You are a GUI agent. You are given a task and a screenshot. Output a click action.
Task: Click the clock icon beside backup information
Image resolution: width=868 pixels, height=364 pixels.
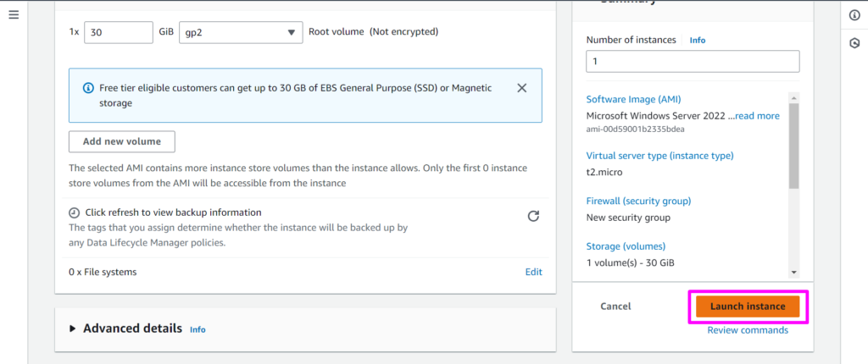point(75,212)
